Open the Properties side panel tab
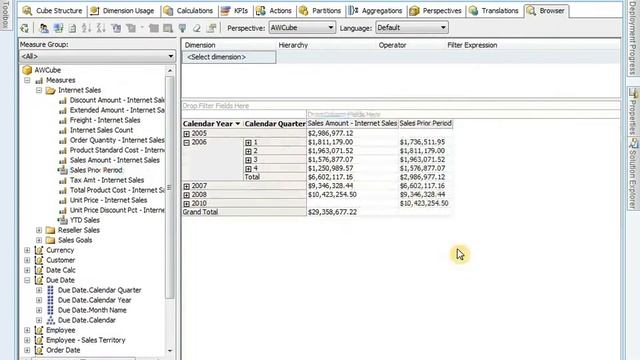The image size is (640, 360). pos(633,111)
